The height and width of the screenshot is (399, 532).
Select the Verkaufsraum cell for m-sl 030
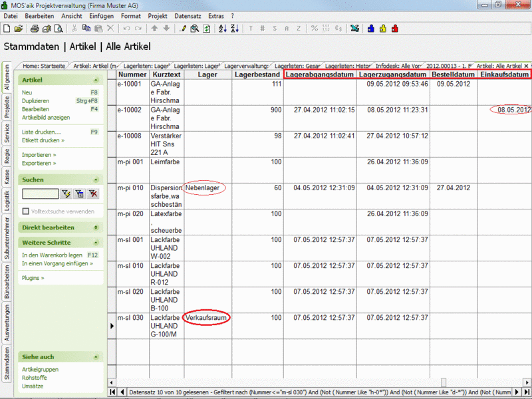(207, 326)
